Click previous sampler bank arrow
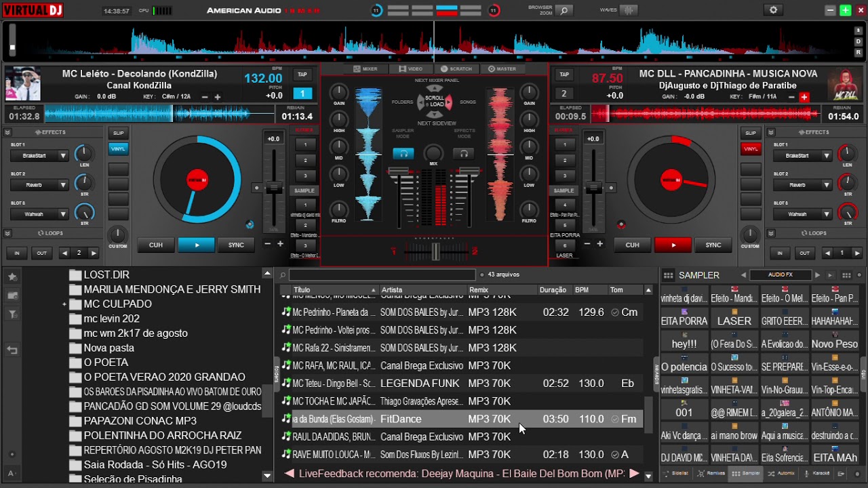This screenshot has height=488, width=868. pyautogui.click(x=743, y=274)
